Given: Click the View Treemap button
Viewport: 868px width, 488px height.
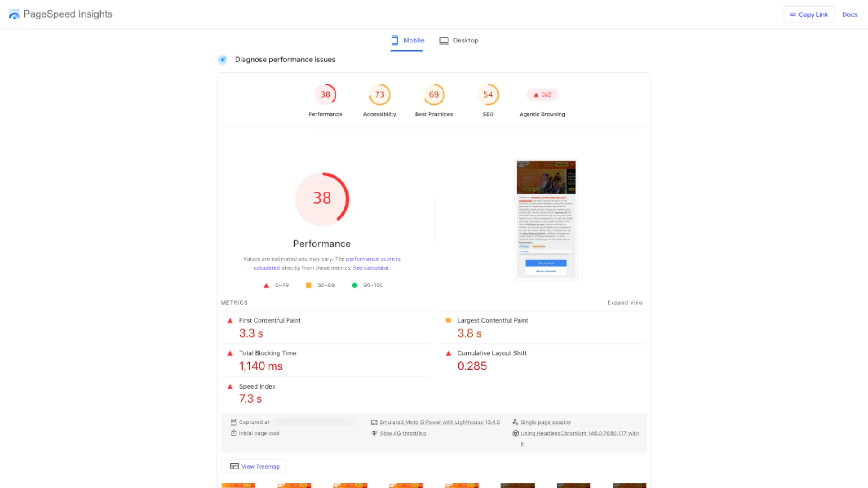Looking at the screenshot, I should point(254,466).
